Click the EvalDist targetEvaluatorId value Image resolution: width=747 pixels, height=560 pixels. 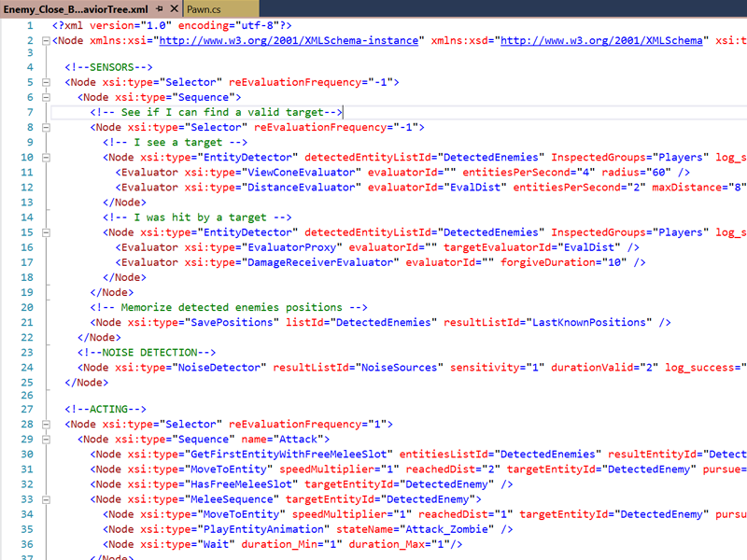point(589,247)
